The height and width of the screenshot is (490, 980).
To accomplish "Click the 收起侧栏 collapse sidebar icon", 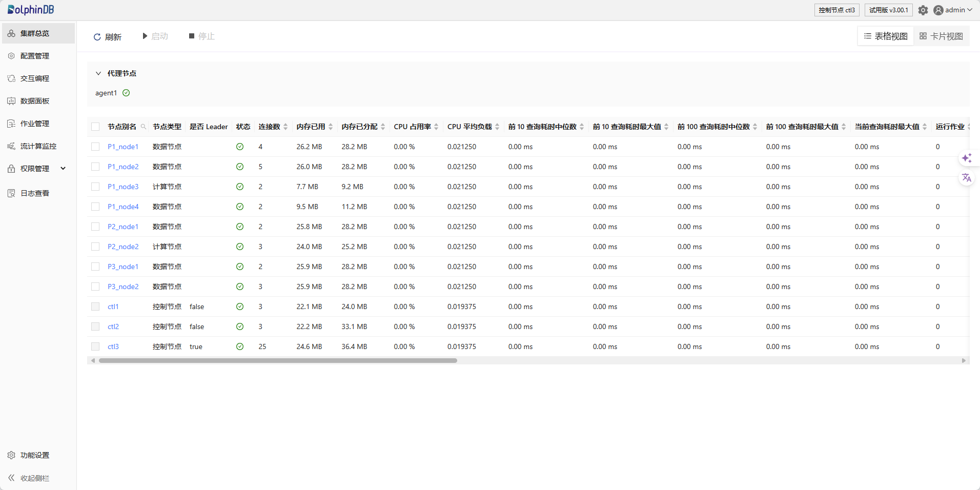I will click(11, 478).
